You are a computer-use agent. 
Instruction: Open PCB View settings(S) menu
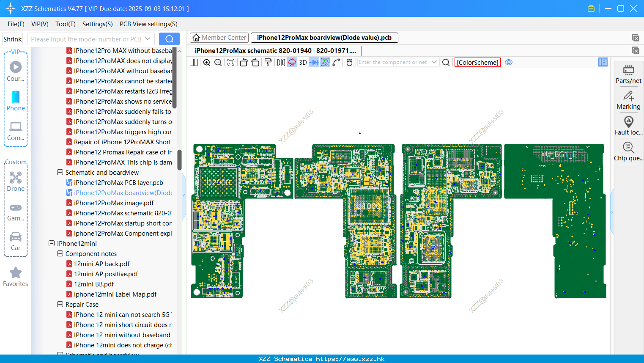click(x=148, y=24)
